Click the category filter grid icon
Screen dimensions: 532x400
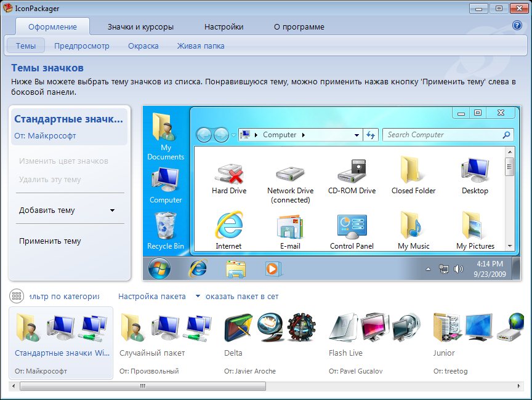(17, 296)
